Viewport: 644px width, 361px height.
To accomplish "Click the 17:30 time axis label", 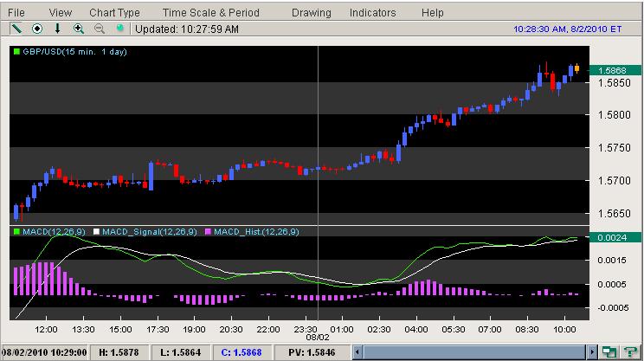I will coord(158,330).
